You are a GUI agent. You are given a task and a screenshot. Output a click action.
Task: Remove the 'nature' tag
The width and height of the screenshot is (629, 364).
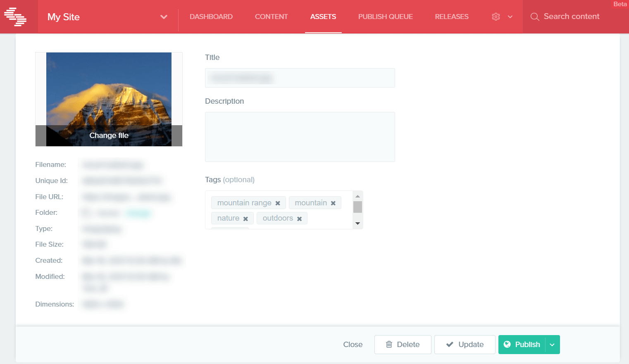(x=245, y=219)
